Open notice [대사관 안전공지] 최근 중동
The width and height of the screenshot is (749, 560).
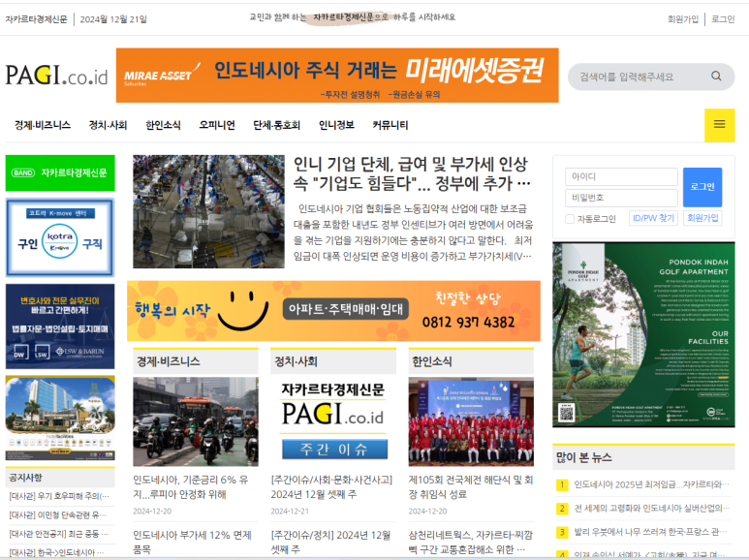click(x=58, y=533)
